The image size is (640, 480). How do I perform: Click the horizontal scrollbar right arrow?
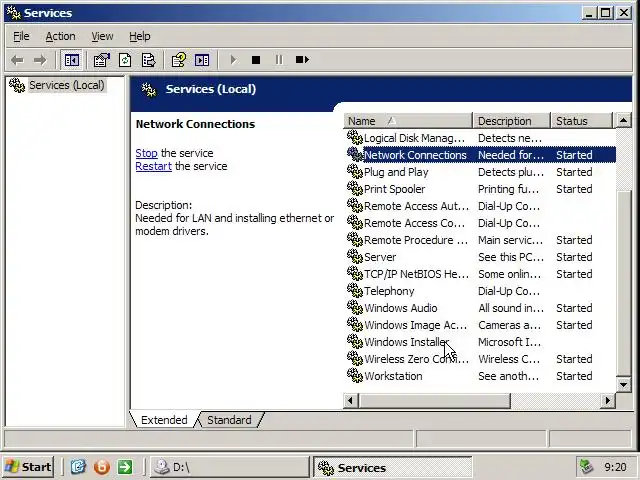[x=608, y=401]
